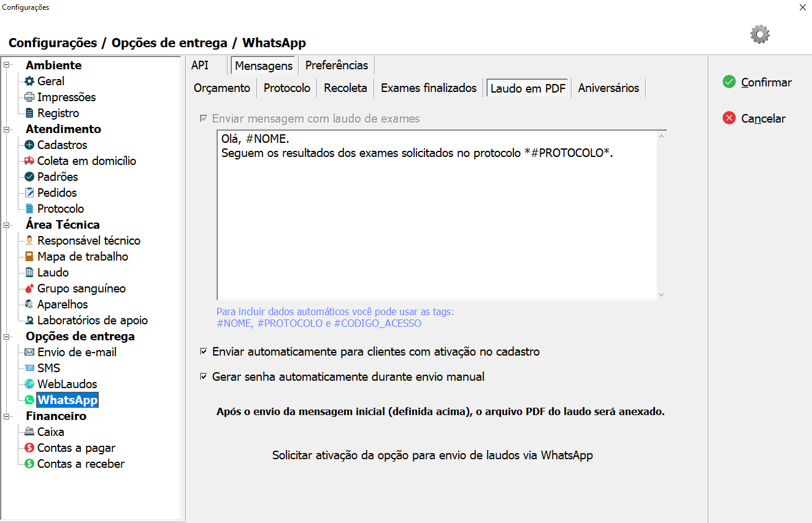Screen dimensions: 812x523
Task: Toggle Enviar mensagem com laudo de exames
Action: point(204,118)
